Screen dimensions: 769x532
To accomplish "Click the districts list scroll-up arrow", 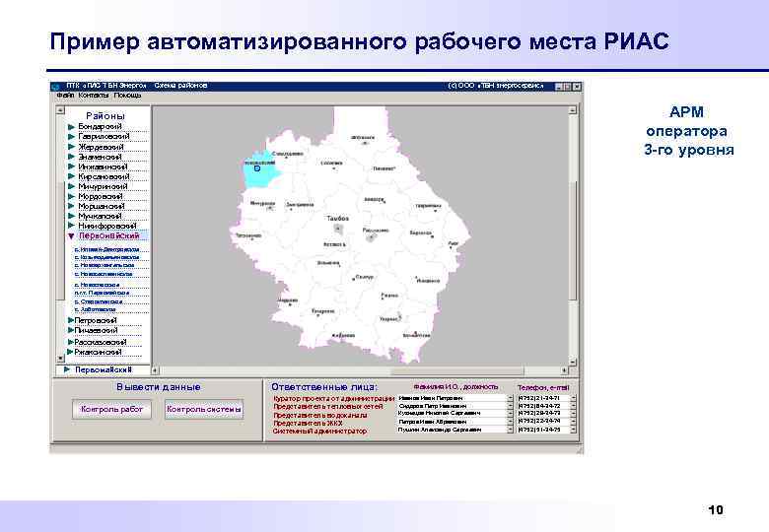I will [61, 110].
